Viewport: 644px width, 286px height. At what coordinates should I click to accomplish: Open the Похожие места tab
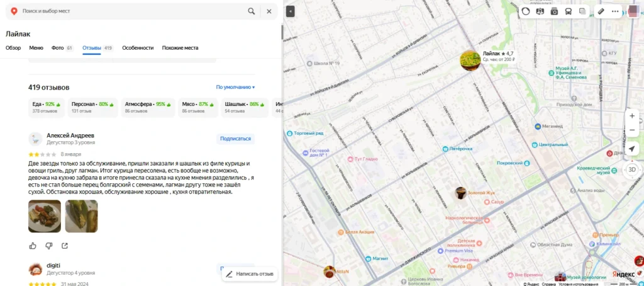click(x=180, y=48)
